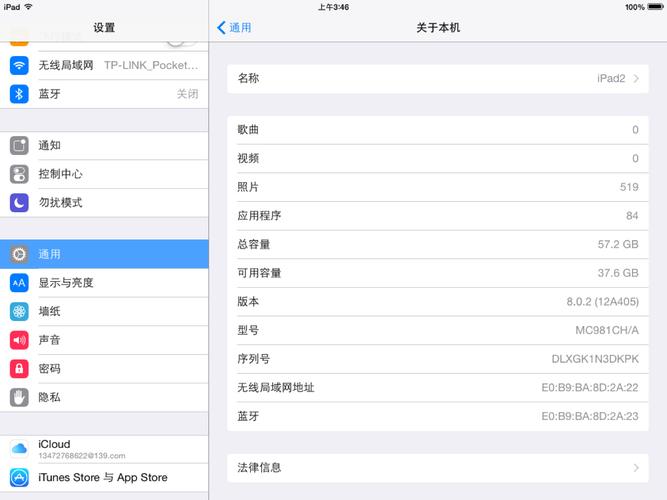Open the 法律信息 legal info row
The image size is (667, 500).
438,468
